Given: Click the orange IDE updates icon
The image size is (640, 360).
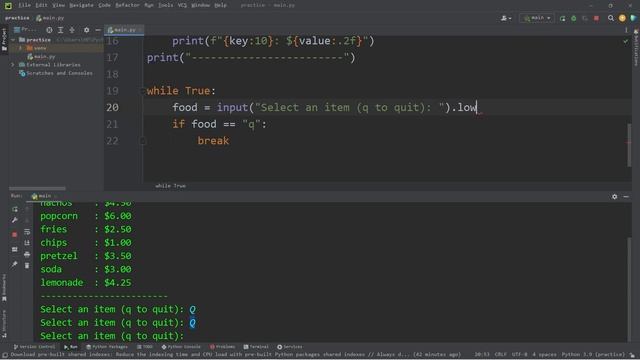Looking at the screenshot, I should [x=622, y=18].
